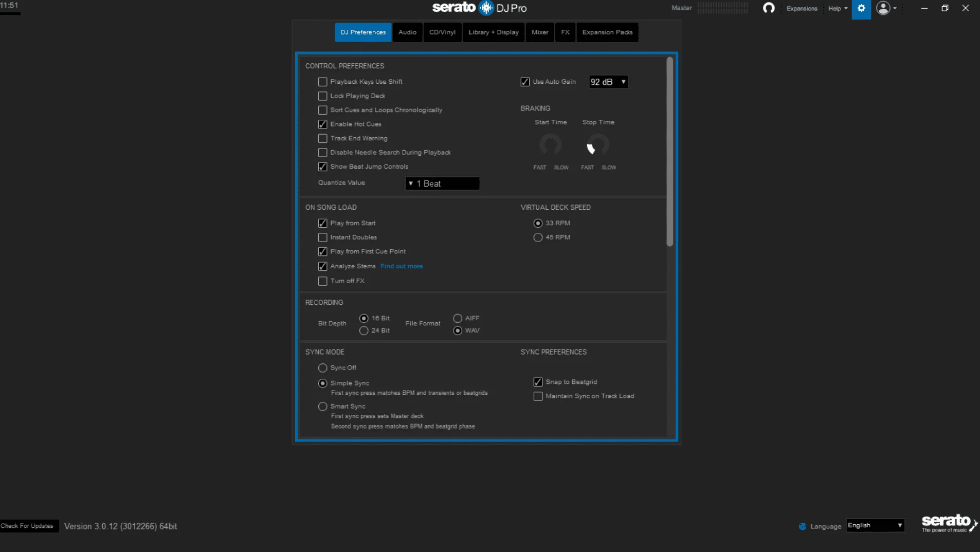Open the Help dropdown menu
The height and width of the screenshot is (552, 980).
point(838,9)
